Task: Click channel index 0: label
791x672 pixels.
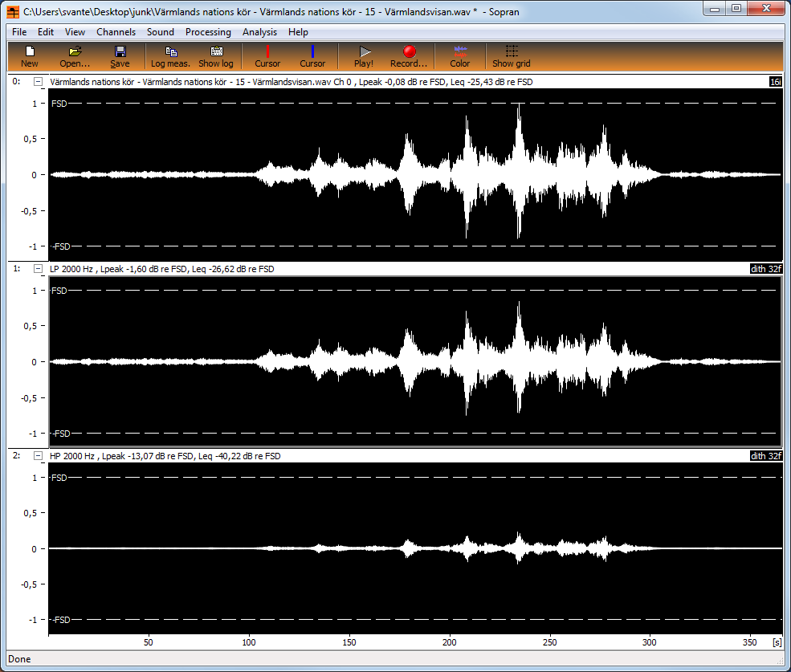Action: point(16,81)
